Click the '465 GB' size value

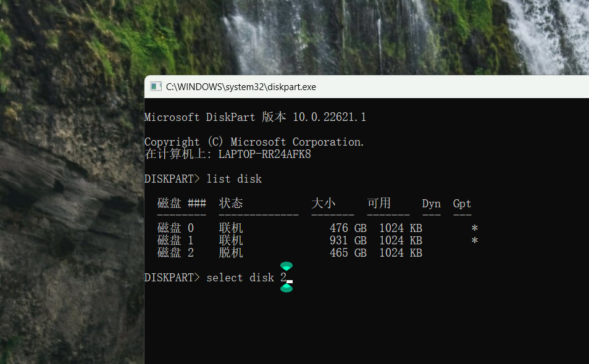click(348, 253)
